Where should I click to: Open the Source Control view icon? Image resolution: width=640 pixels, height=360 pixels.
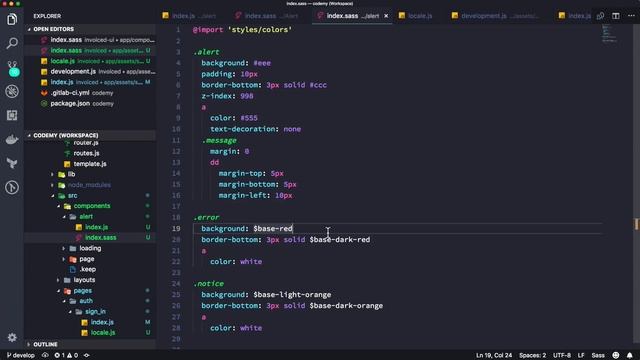tap(13, 68)
